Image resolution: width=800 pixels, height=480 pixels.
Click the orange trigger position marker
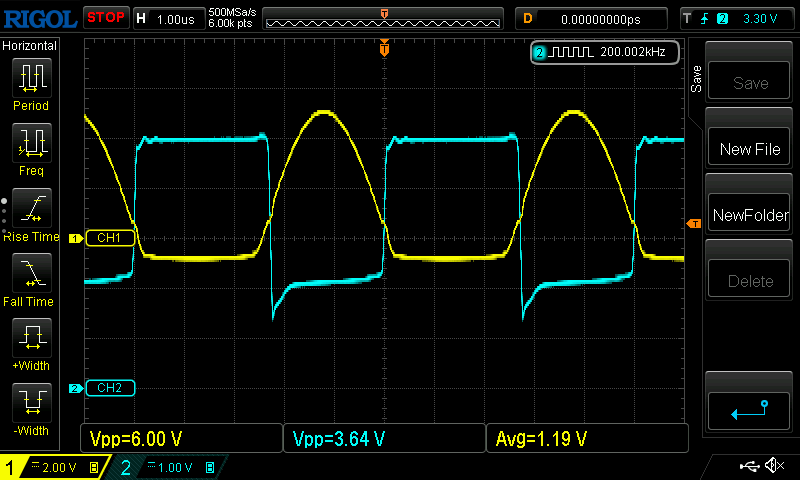pyautogui.click(x=384, y=49)
